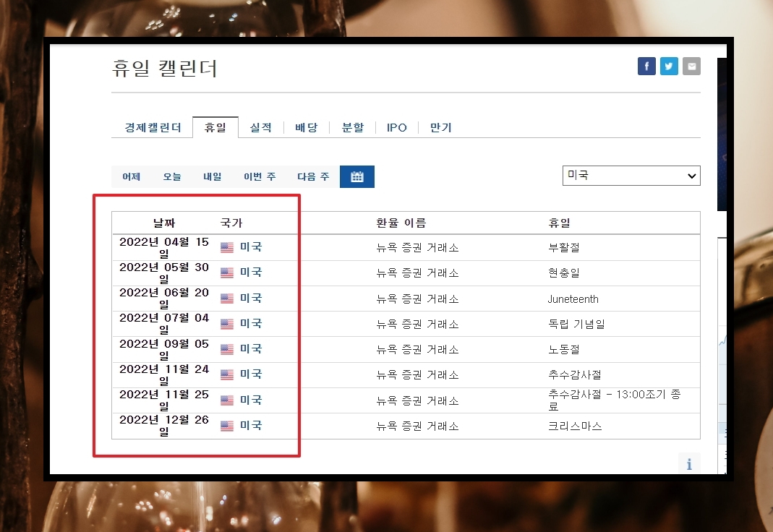Open the 배당 tab

coord(306,128)
